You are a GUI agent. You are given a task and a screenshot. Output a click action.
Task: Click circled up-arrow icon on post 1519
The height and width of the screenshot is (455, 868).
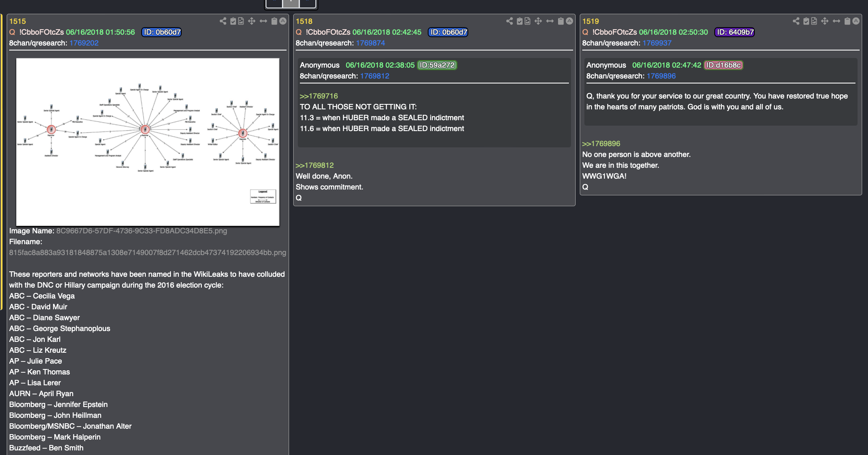(x=856, y=21)
